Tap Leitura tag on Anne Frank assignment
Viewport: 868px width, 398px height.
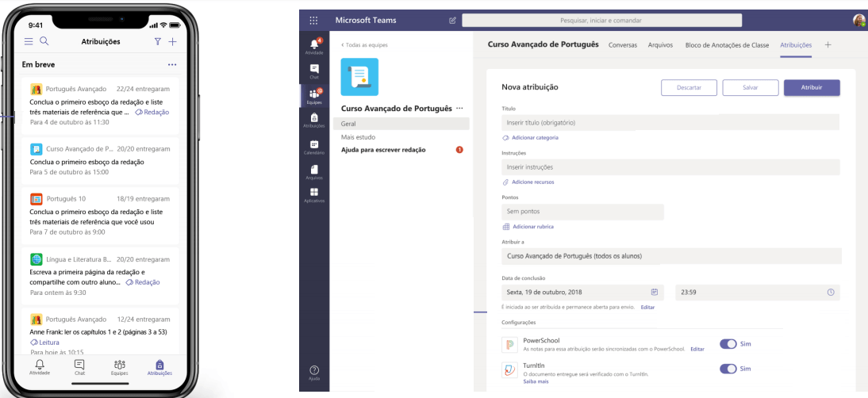[x=45, y=343]
